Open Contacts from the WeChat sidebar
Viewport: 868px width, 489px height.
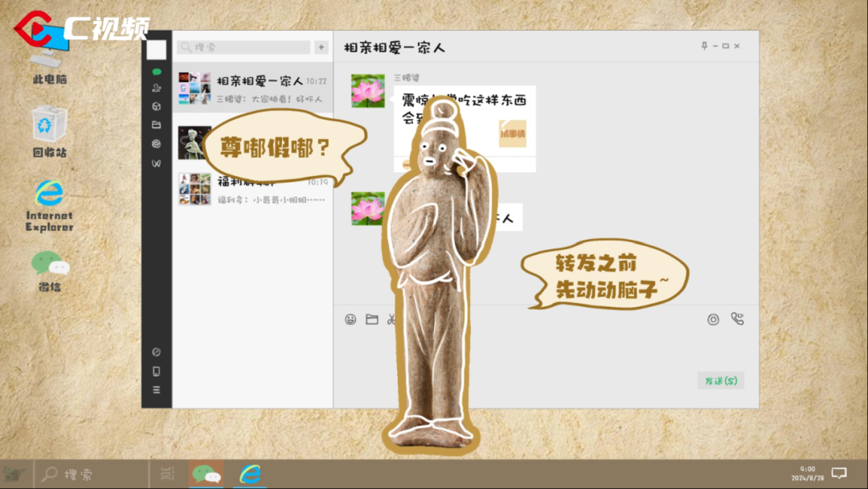(155, 88)
